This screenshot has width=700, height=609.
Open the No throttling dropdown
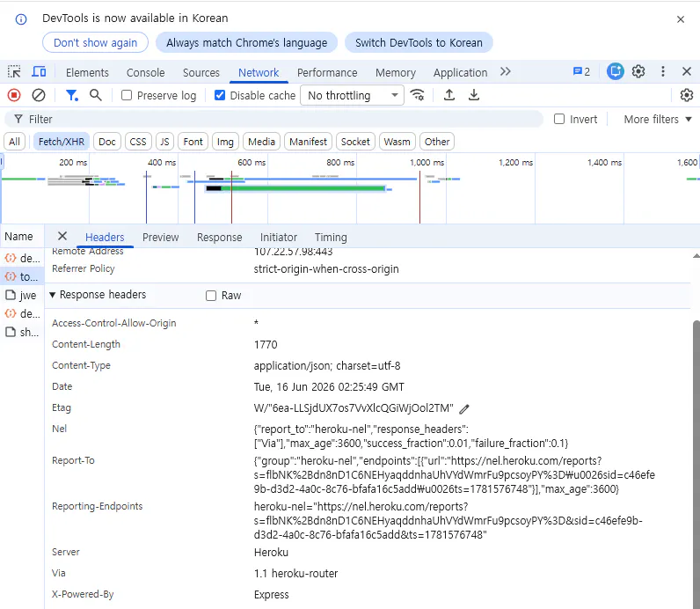(353, 95)
